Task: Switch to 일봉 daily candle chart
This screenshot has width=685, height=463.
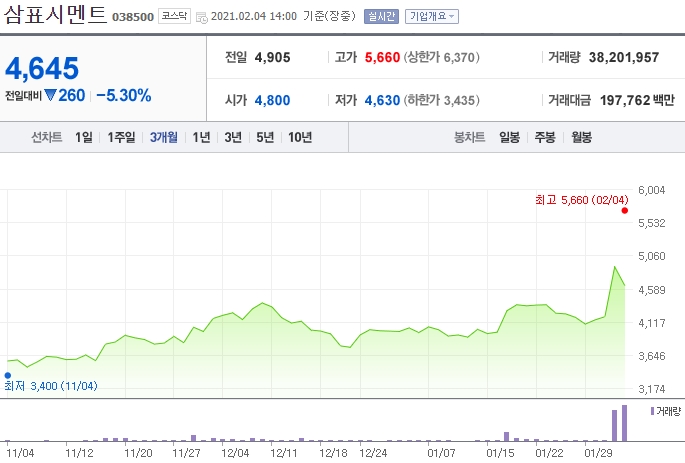Action: click(x=509, y=137)
